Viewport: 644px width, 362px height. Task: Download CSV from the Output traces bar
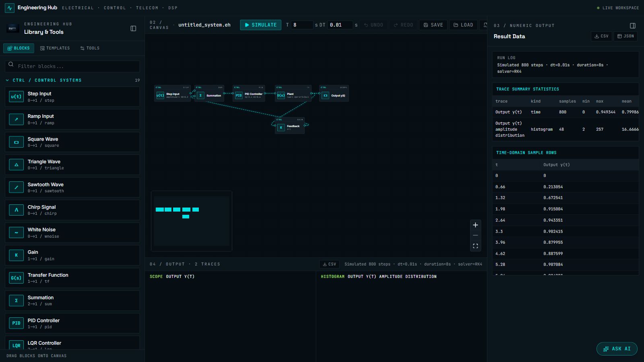(x=329, y=264)
